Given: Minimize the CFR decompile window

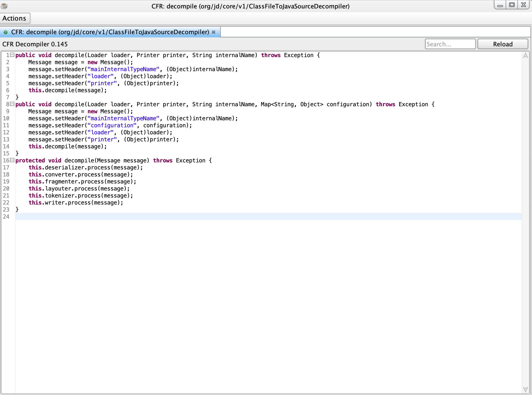Looking at the screenshot, I should tap(500, 5).
